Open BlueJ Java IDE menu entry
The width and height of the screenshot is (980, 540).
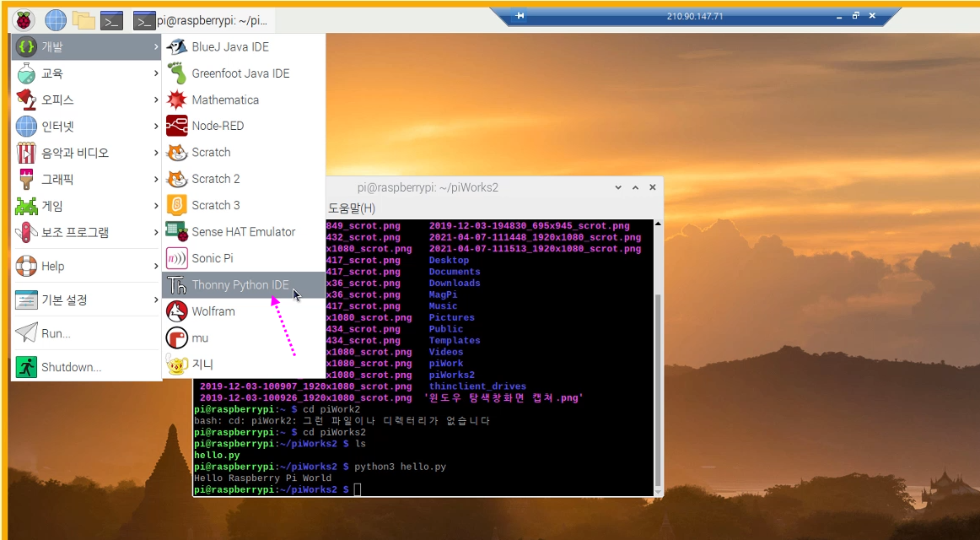[x=243, y=47]
